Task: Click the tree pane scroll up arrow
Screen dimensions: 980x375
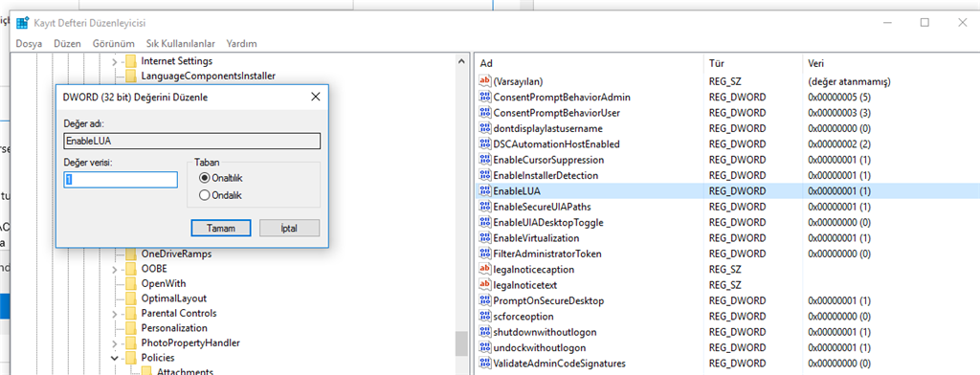Action: click(462, 62)
